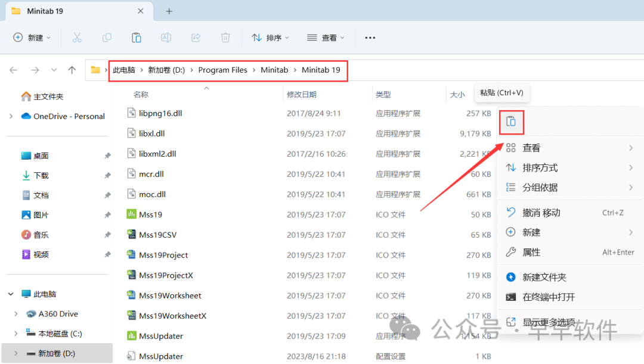Viewport: 644px width, 364px height.
Task: Select 属性 in the context menu
Action: click(x=531, y=252)
